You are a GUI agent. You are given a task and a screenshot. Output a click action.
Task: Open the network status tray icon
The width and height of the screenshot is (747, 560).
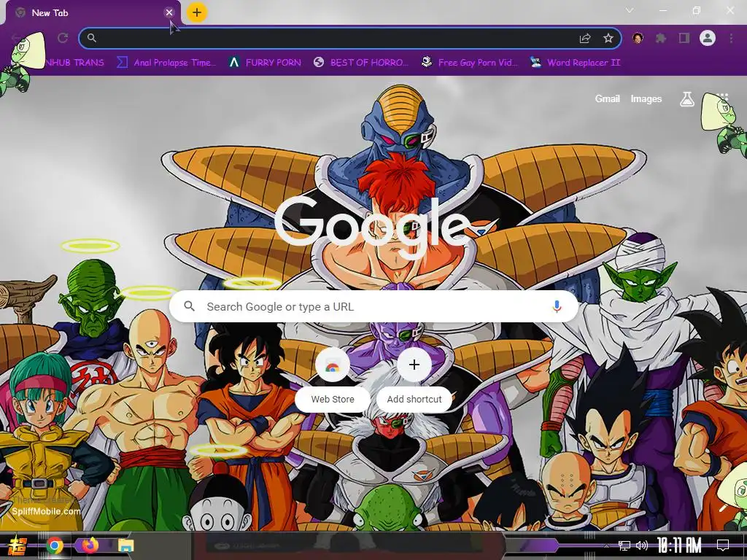(x=624, y=545)
